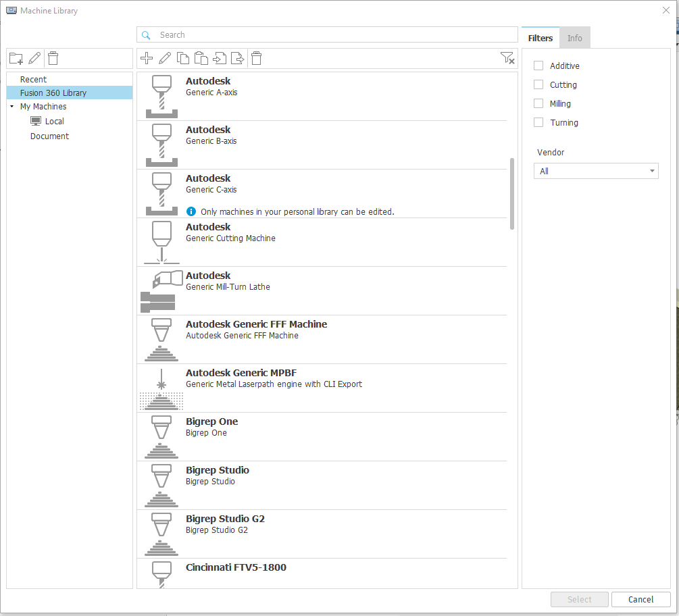This screenshot has height=616, width=679.
Task: Click the delete machine trash icon
Action: [256, 58]
